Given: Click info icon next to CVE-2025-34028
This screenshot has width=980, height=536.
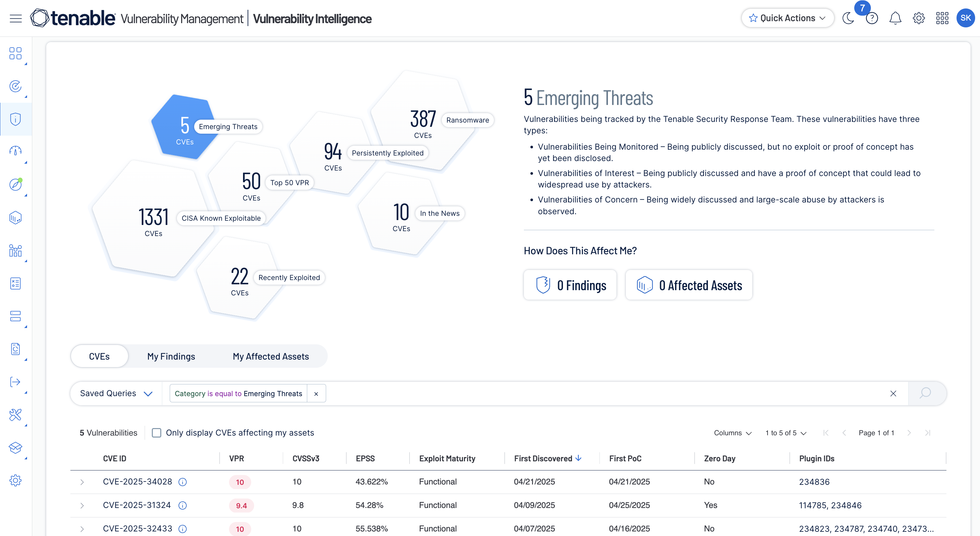Looking at the screenshot, I should [x=182, y=482].
